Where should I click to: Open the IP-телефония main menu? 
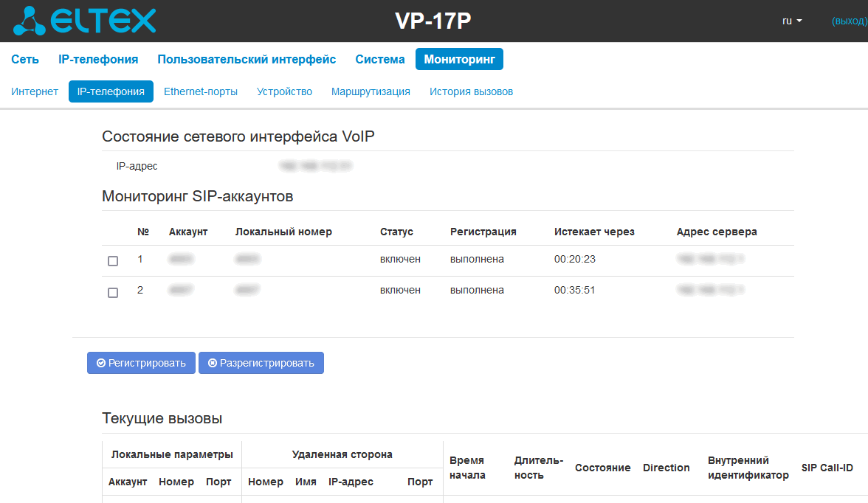98,59
